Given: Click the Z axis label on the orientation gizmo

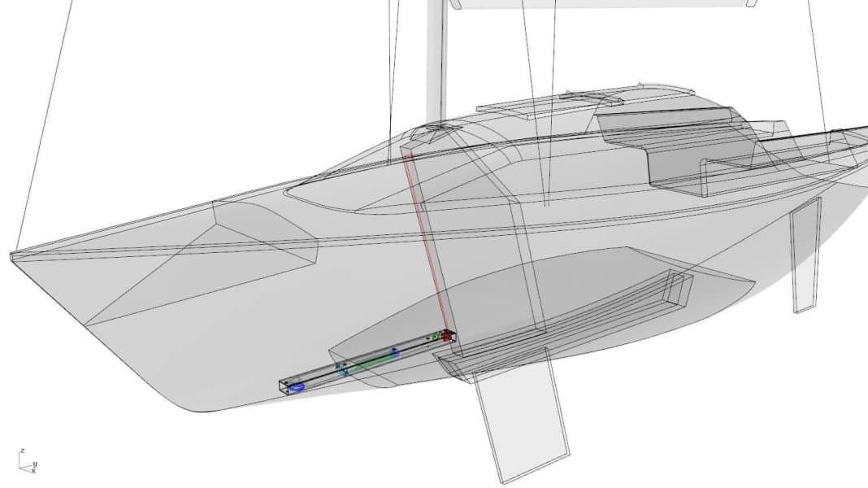Looking at the screenshot, I should click(22, 450).
